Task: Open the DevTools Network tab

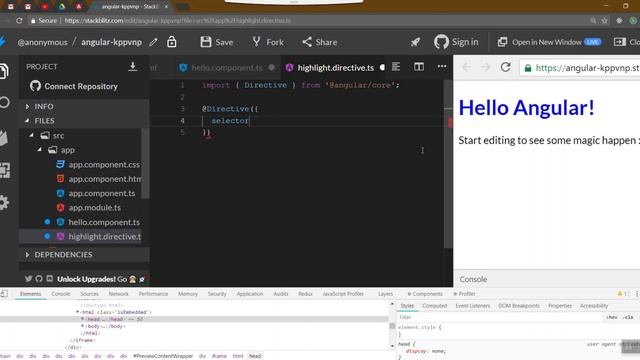Action: 118,294
